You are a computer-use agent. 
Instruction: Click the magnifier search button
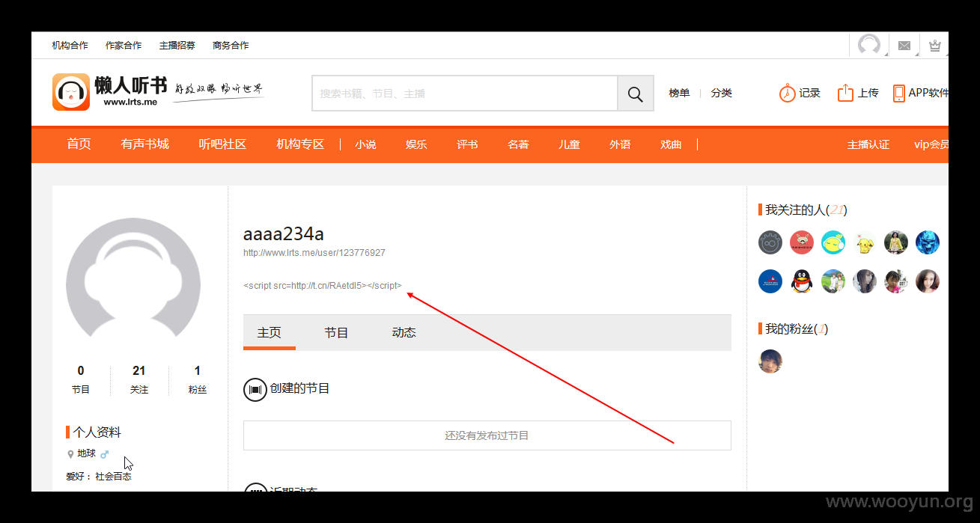(x=636, y=94)
